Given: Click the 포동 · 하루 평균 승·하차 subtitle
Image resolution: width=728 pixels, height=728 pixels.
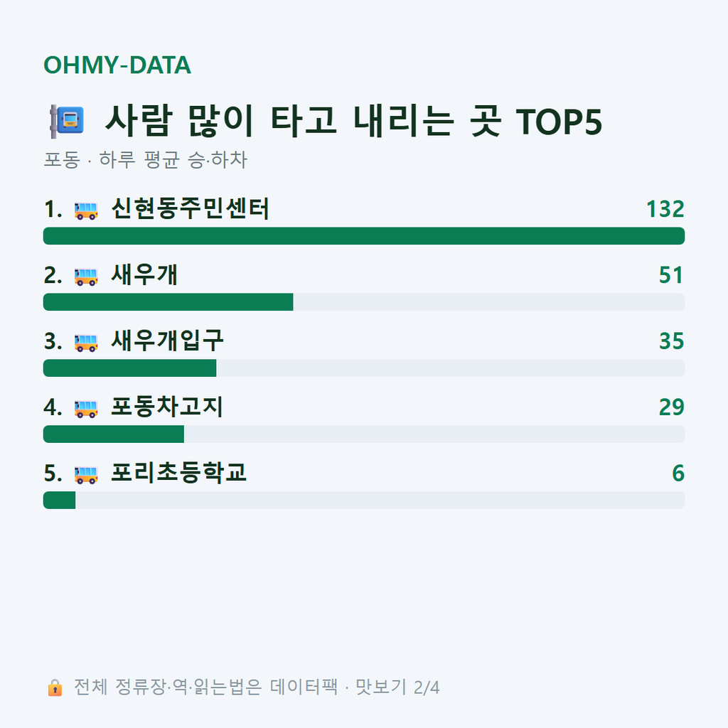Looking at the screenshot, I should [145, 160].
